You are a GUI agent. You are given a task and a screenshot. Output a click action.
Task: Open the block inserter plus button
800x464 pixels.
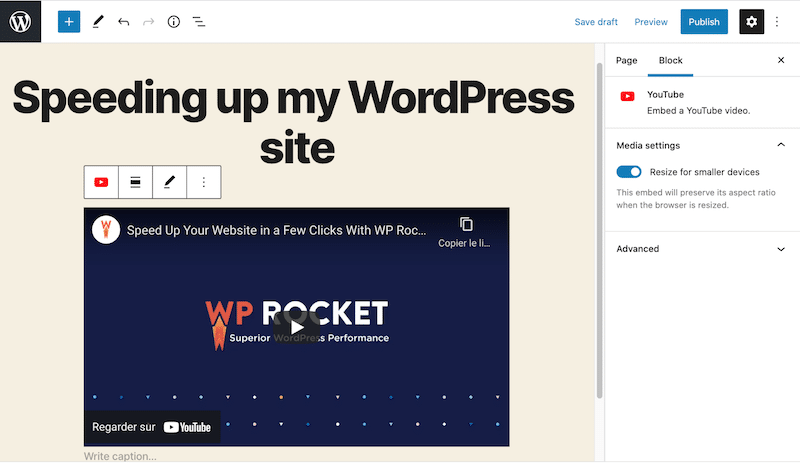tap(69, 21)
